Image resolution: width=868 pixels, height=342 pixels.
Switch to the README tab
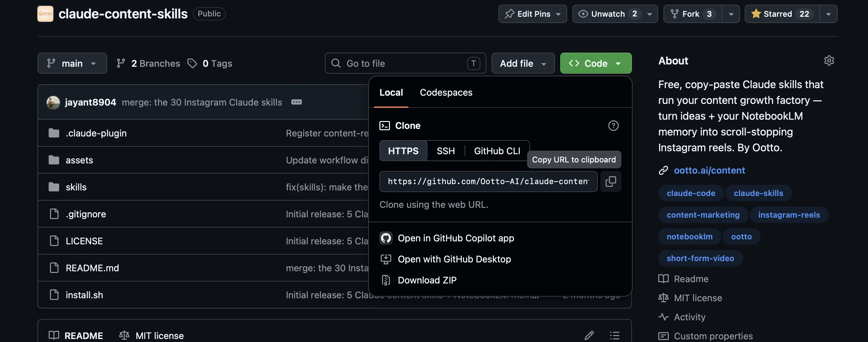pyautogui.click(x=76, y=336)
